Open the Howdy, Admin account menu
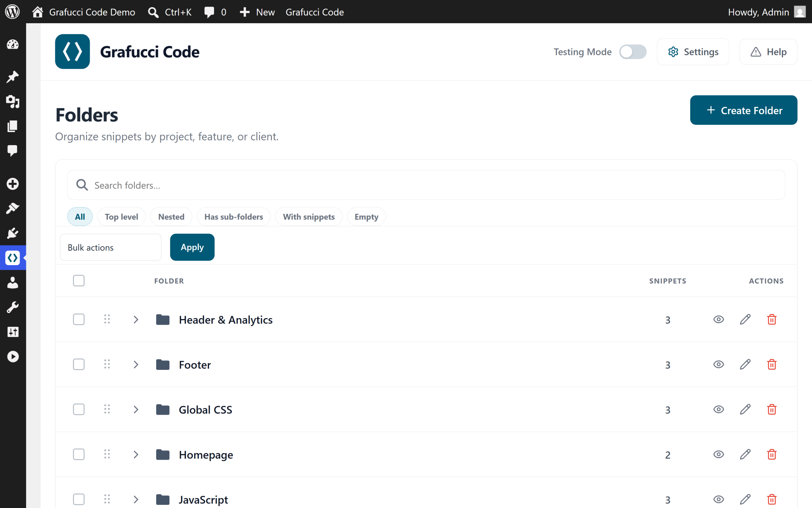This screenshot has width=812, height=508. click(x=767, y=12)
